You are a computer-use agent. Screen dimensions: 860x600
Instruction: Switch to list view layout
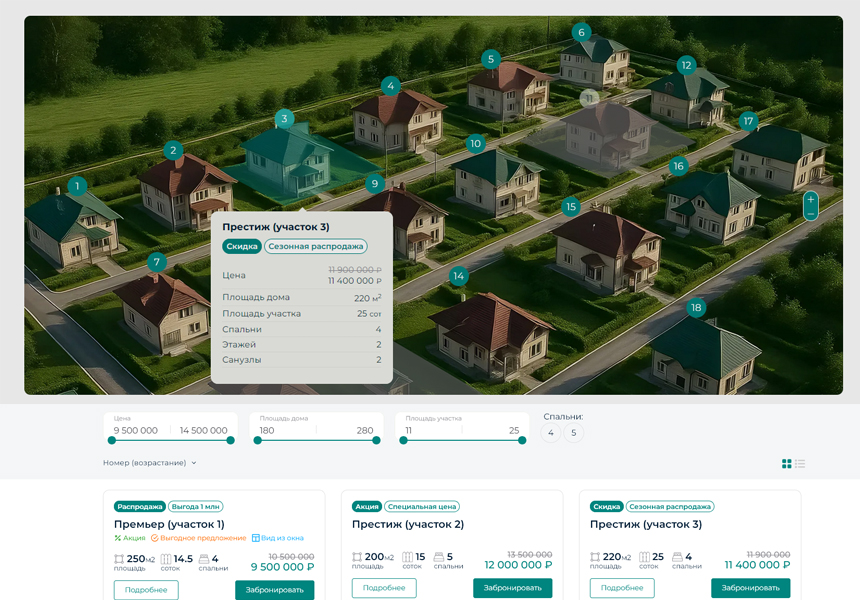pos(800,464)
